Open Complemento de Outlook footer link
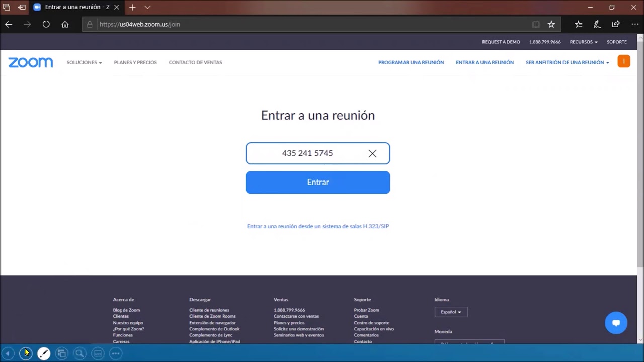The height and width of the screenshot is (362, 644). pyautogui.click(x=214, y=329)
